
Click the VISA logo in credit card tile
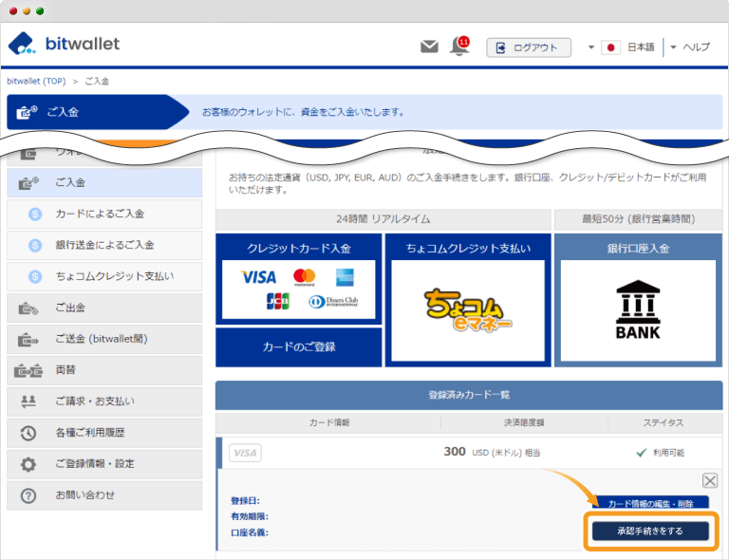(258, 277)
